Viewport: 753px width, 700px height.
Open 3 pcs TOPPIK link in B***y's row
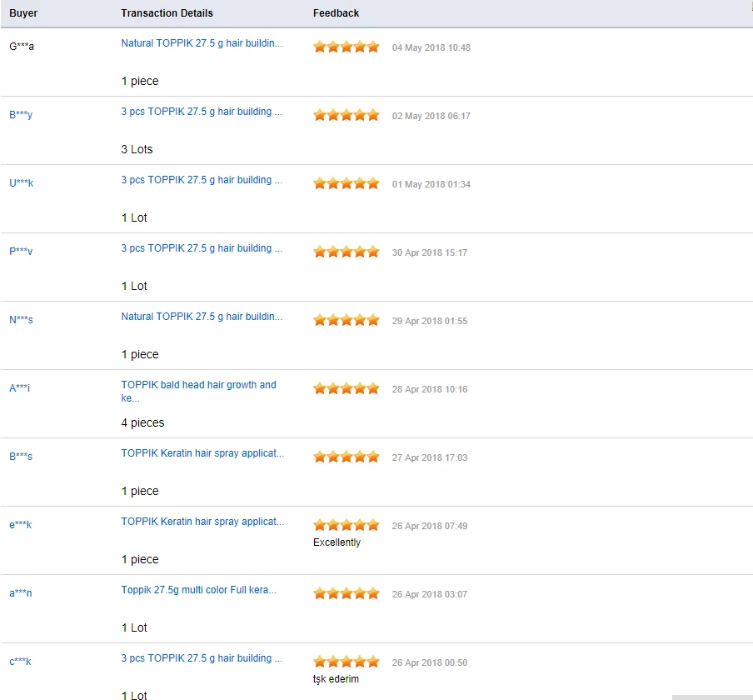click(x=202, y=112)
